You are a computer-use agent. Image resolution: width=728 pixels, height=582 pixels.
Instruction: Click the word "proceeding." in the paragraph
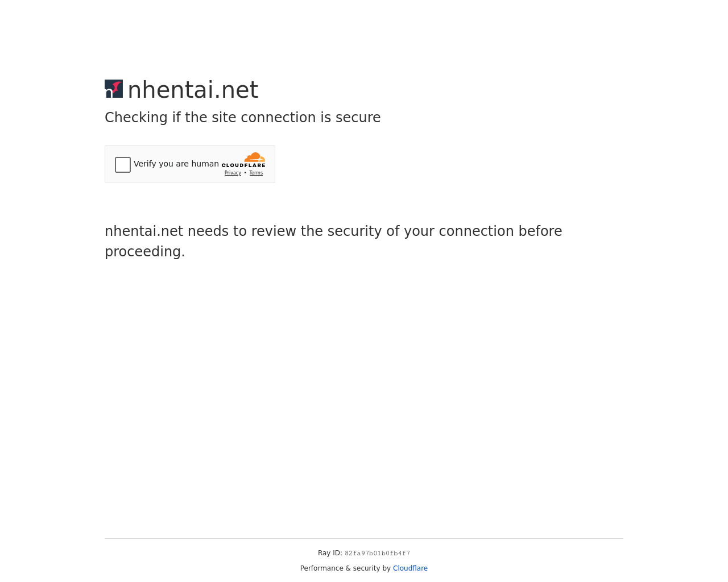tap(144, 252)
